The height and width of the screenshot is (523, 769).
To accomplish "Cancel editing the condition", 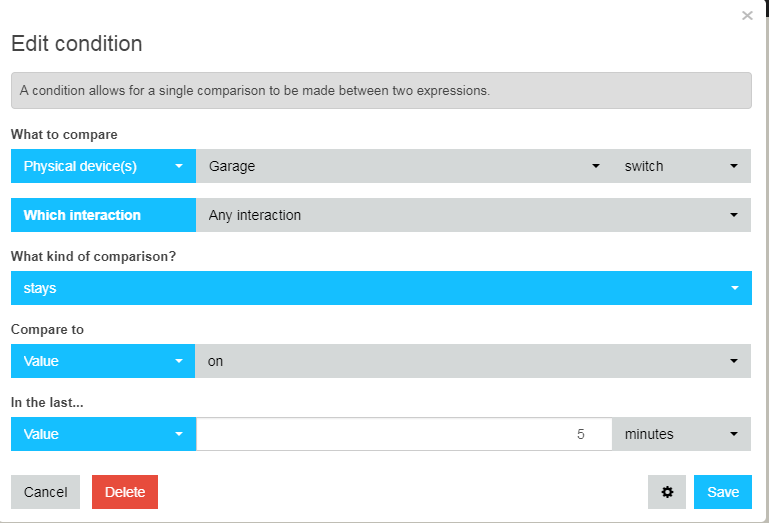I will coord(46,492).
